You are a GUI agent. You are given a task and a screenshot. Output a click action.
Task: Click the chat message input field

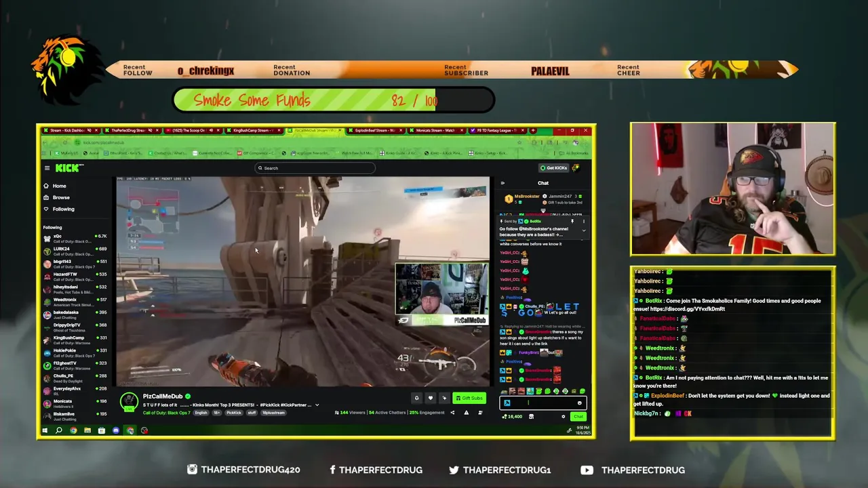point(542,403)
